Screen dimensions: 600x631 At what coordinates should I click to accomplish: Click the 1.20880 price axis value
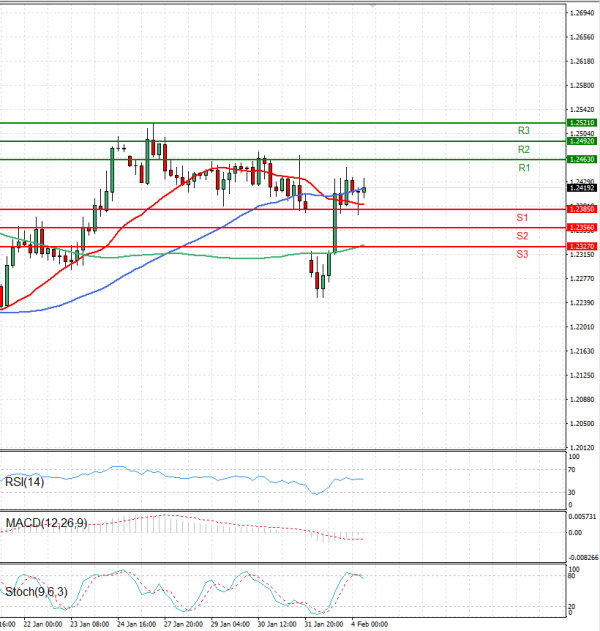[582, 400]
